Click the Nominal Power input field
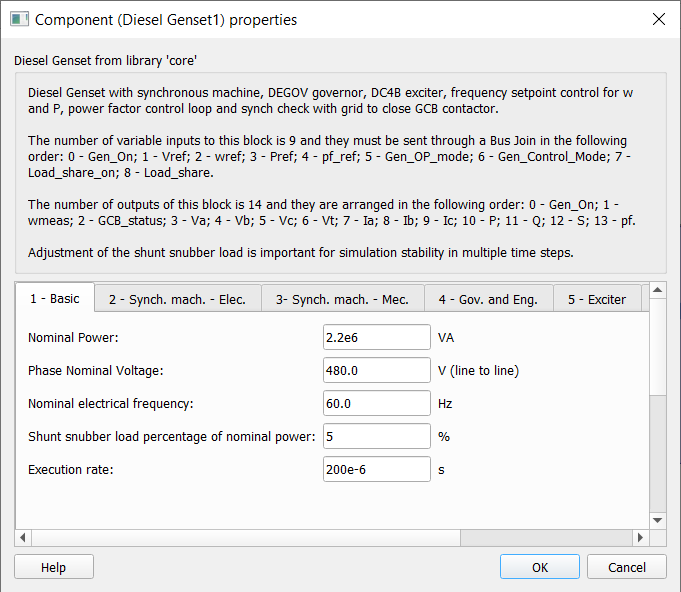The image size is (681, 592). [x=377, y=338]
